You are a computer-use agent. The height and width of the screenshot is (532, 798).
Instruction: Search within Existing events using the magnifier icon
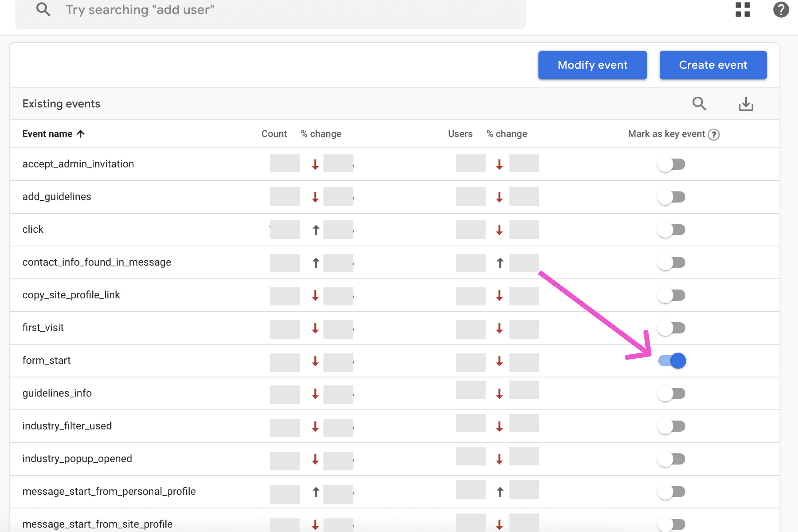pyautogui.click(x=699, y=104)
